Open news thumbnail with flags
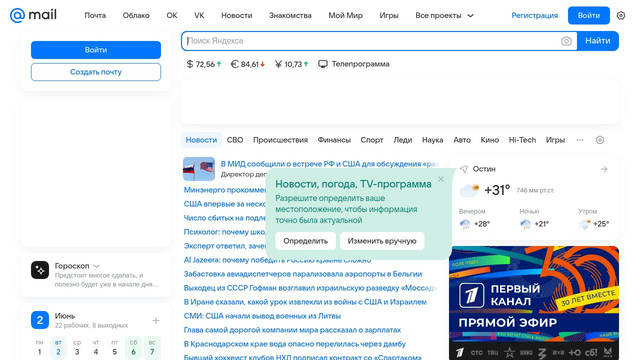The image size is (640, 360). click(199, 169)
